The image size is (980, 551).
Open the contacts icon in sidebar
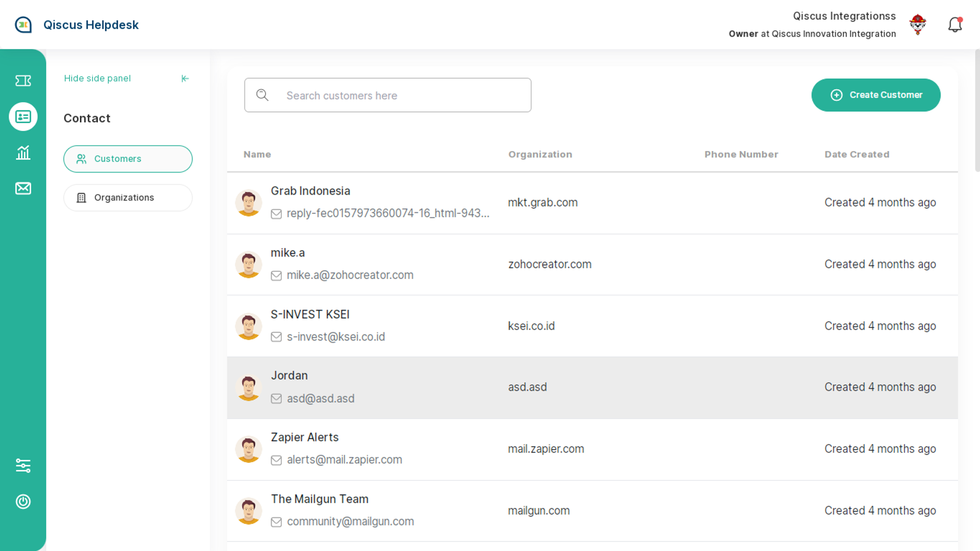[x=23, y=117]
